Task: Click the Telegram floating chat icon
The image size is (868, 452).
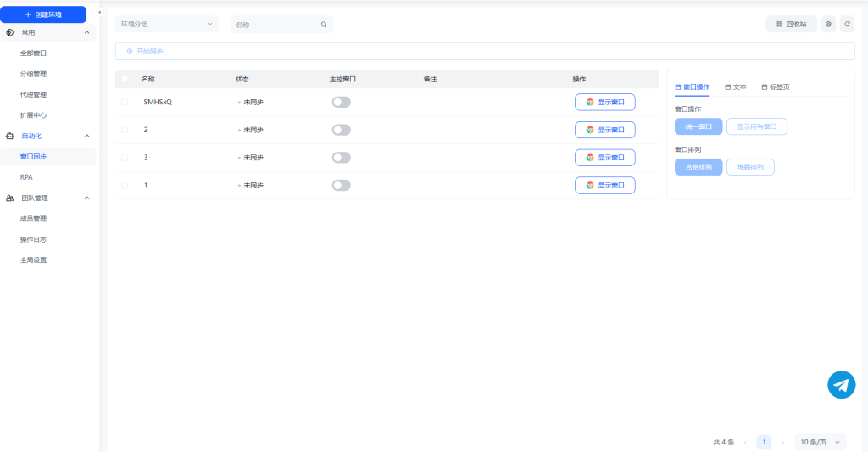Action: pos(841,384)
